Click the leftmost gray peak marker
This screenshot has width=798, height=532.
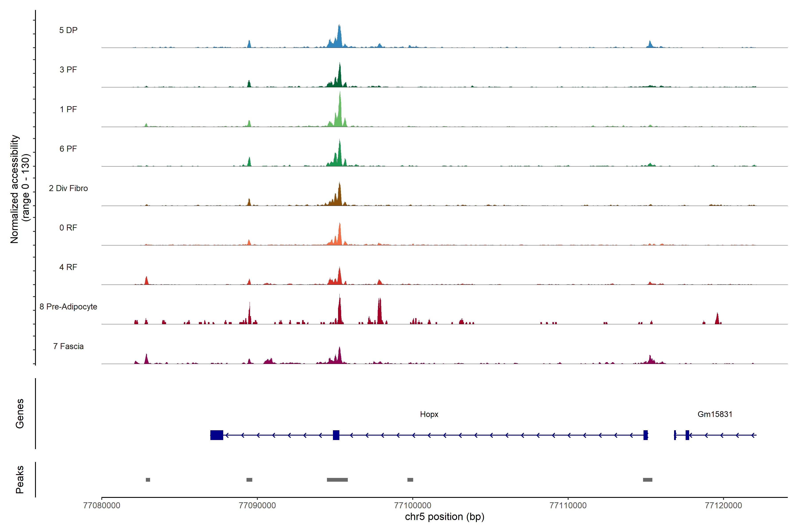coord(148,480)
